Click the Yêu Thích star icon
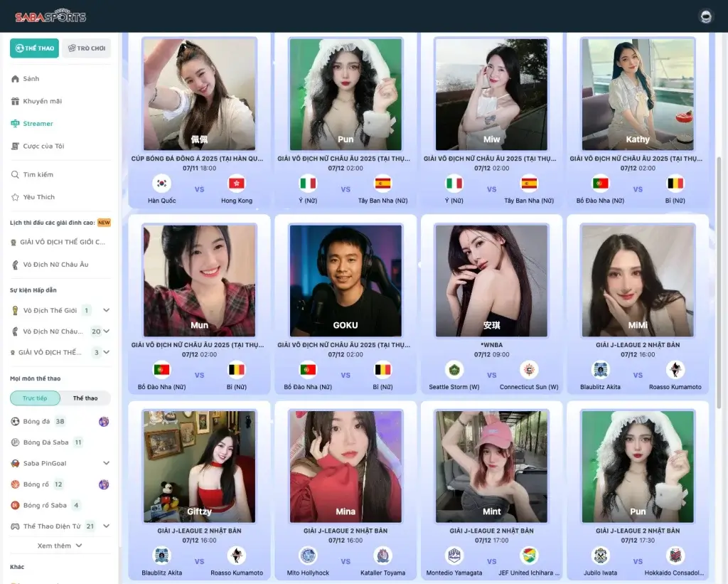Screen dimensions: 728x584 (x=16, y=197)
